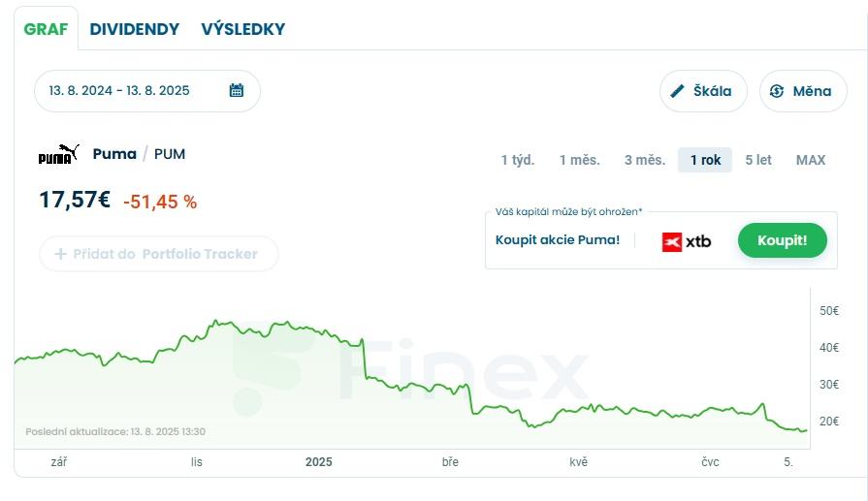Click the XTB broker logo

coord(687,241)
